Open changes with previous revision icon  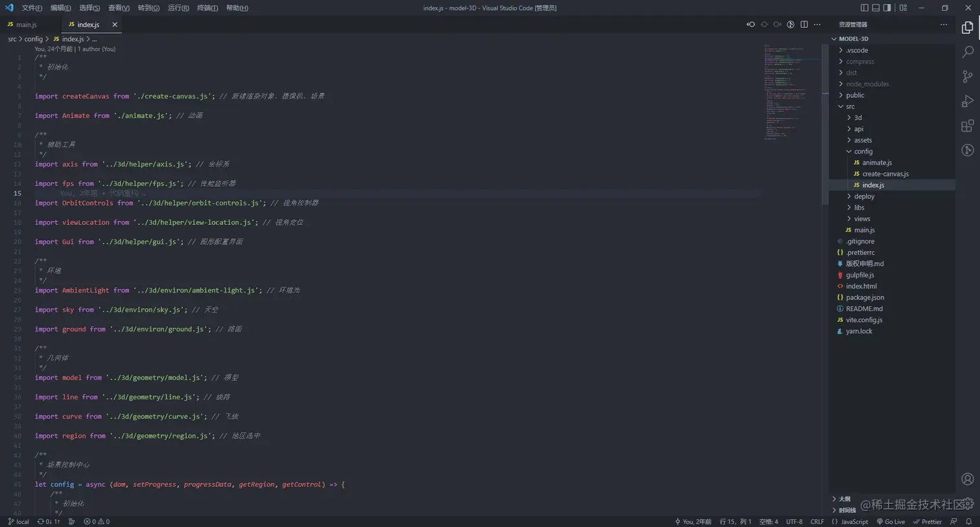(751, 25)
